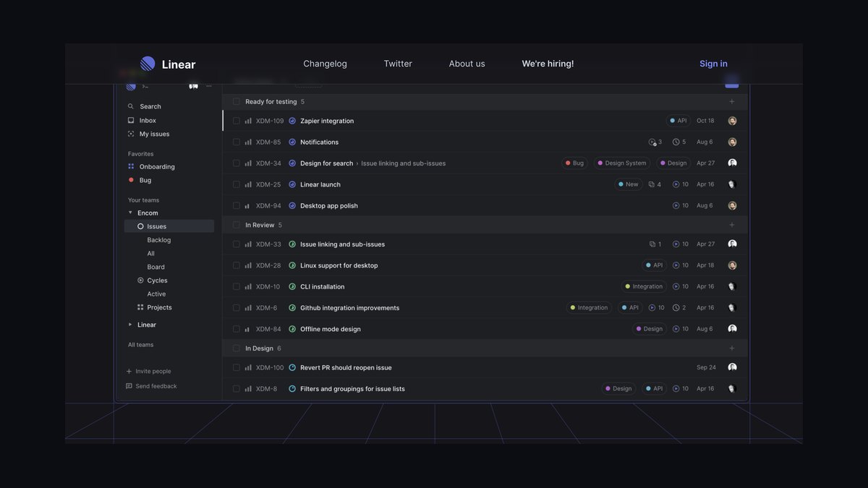Screen dimensions: 868x488
Task: Click the status icon of Zapier integration
Action: (x=292, y=121)
